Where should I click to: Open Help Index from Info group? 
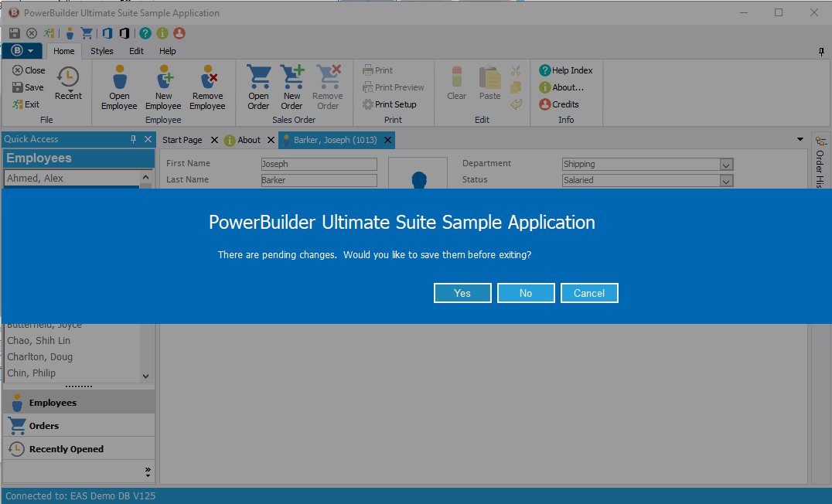click(566, 70)
